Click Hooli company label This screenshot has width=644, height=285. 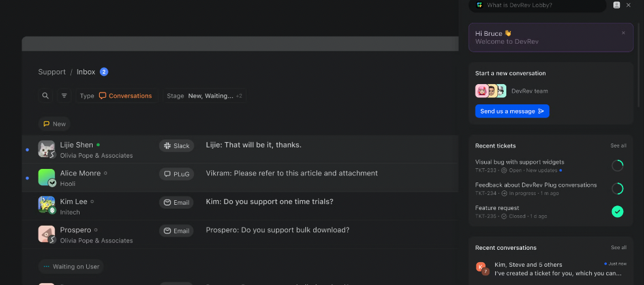[x=68, y=183]
